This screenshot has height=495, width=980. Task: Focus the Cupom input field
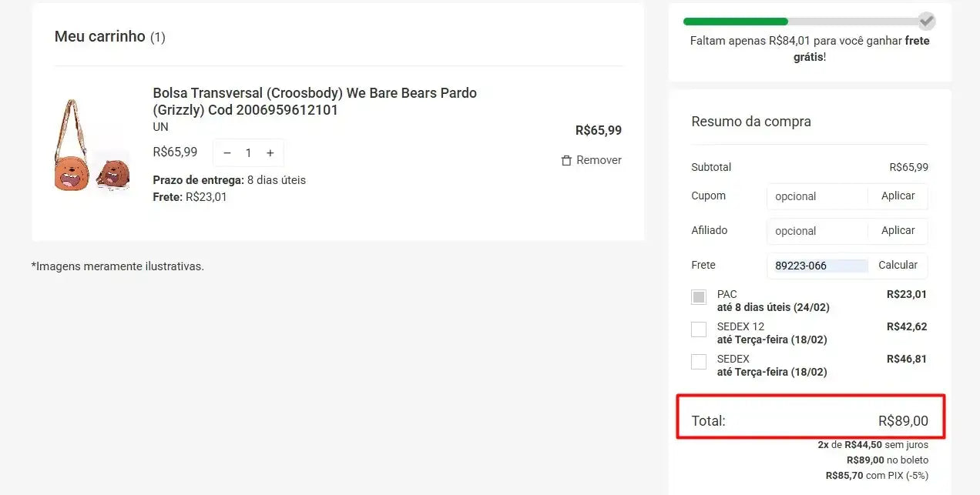(817, 196)
